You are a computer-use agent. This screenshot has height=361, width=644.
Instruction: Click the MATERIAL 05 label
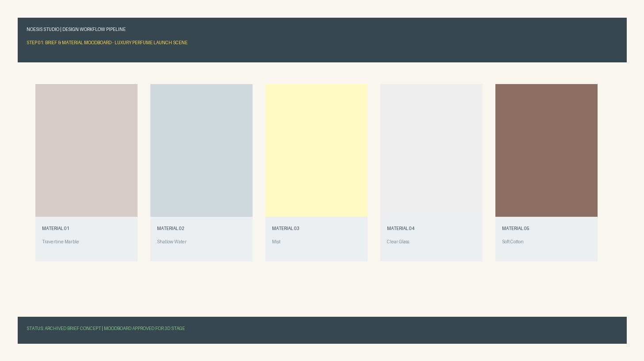(x=516, y=228)
